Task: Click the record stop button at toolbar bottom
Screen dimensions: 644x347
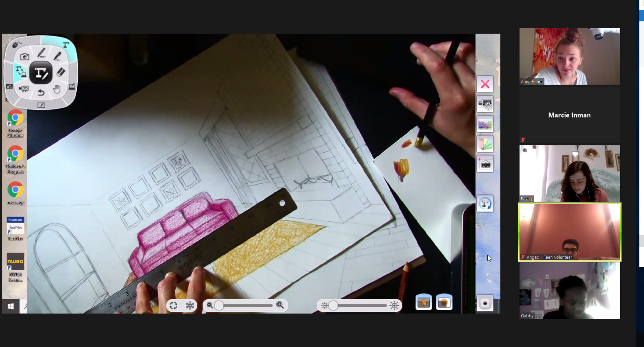Action: (x=485, y=303)
